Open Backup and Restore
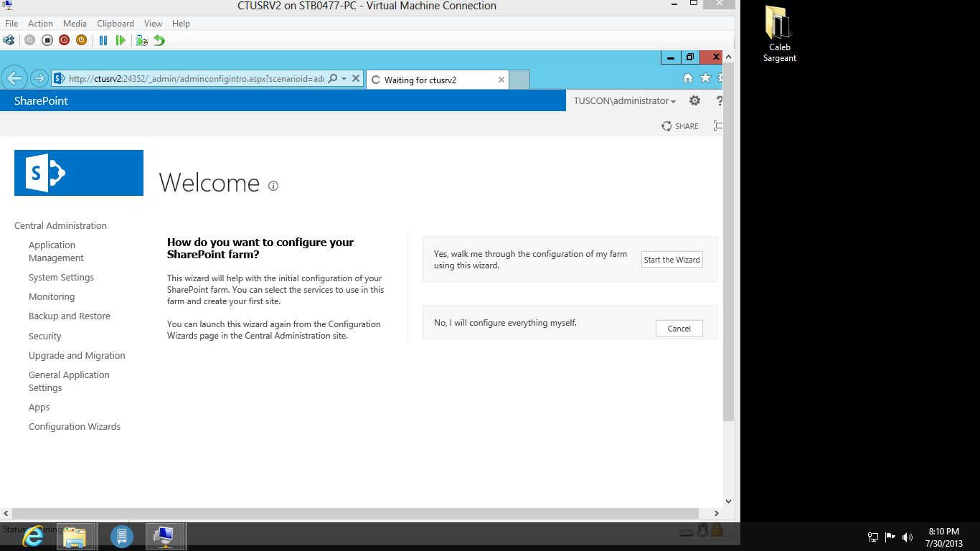This screenshot has height=551, width=980. click(70, 316)
